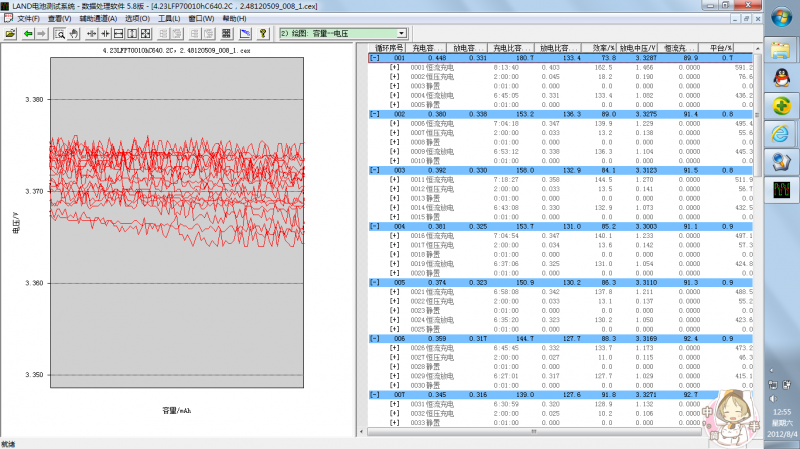Viewport: 800px width, 449px height.
Task: Click the green left arrow icon
Action: (x=28, y=33)
